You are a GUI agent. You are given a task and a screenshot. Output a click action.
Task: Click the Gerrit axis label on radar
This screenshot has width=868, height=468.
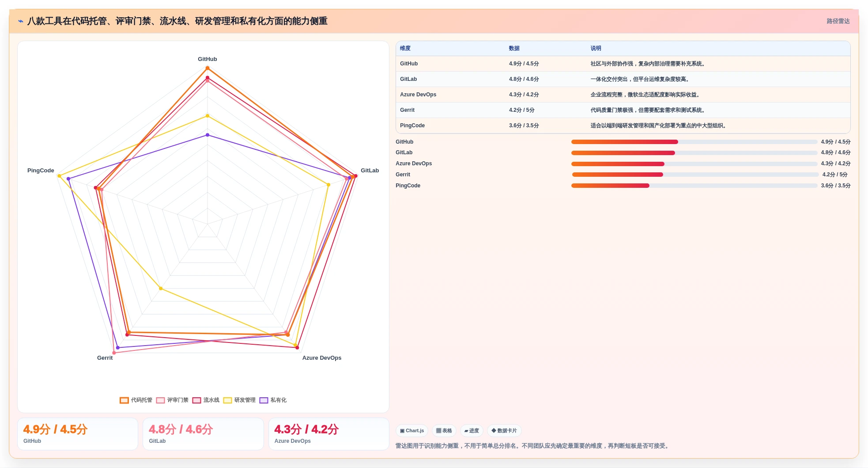click(105, 358)
